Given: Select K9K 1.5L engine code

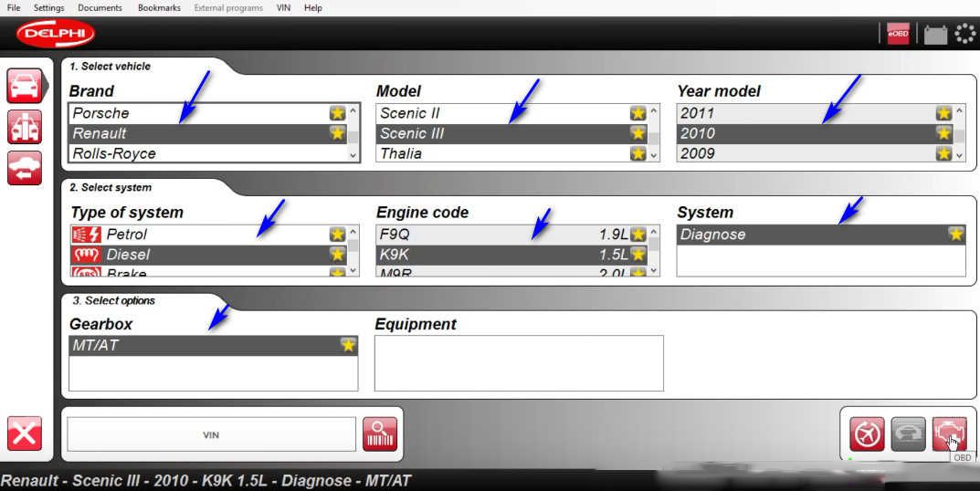Looking at the screenshot, I should point(512,255).
